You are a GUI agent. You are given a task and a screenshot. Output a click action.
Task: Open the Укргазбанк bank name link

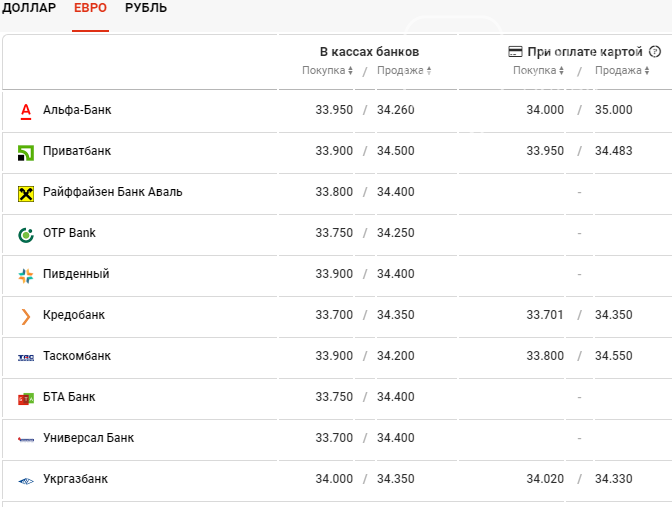[x=75, y=479]
